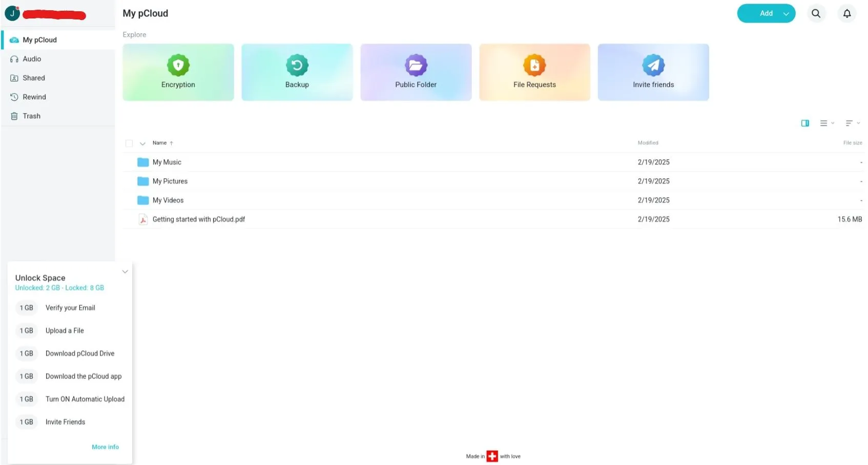868x465 pixels.
Task: Open the Rewind section
Action: click(x=58, y=97)
